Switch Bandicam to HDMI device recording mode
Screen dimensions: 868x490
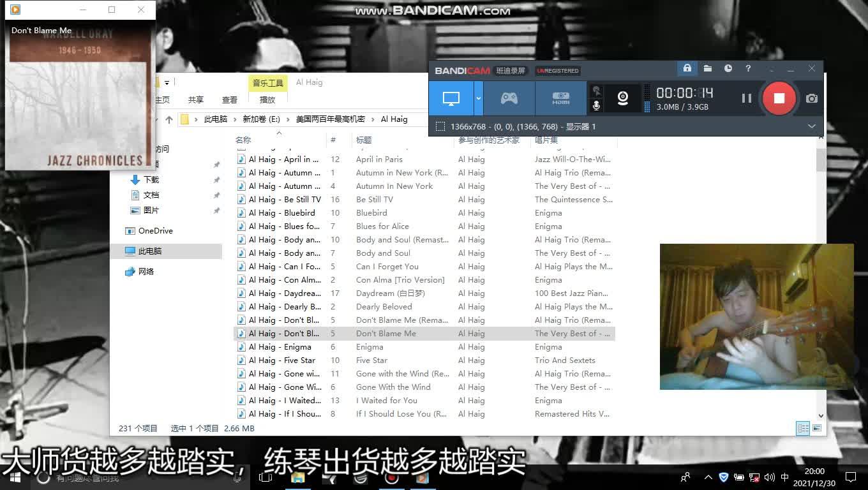coord(560,98)
